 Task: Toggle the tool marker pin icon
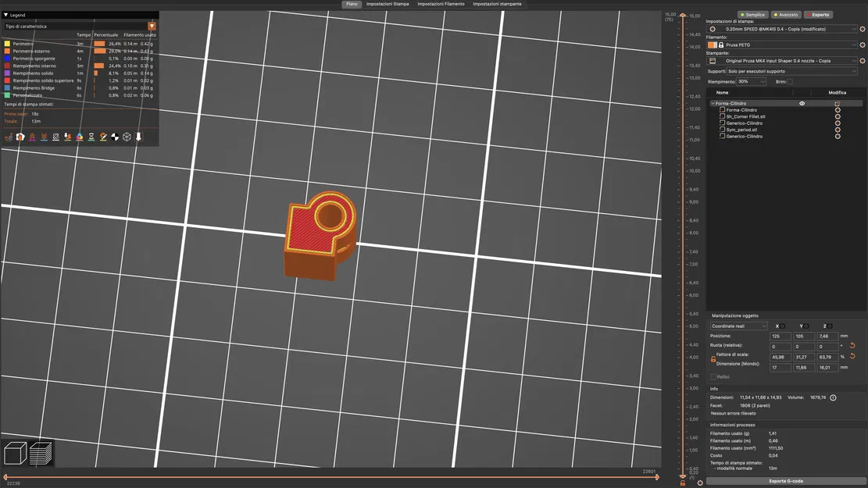[138, 137]
